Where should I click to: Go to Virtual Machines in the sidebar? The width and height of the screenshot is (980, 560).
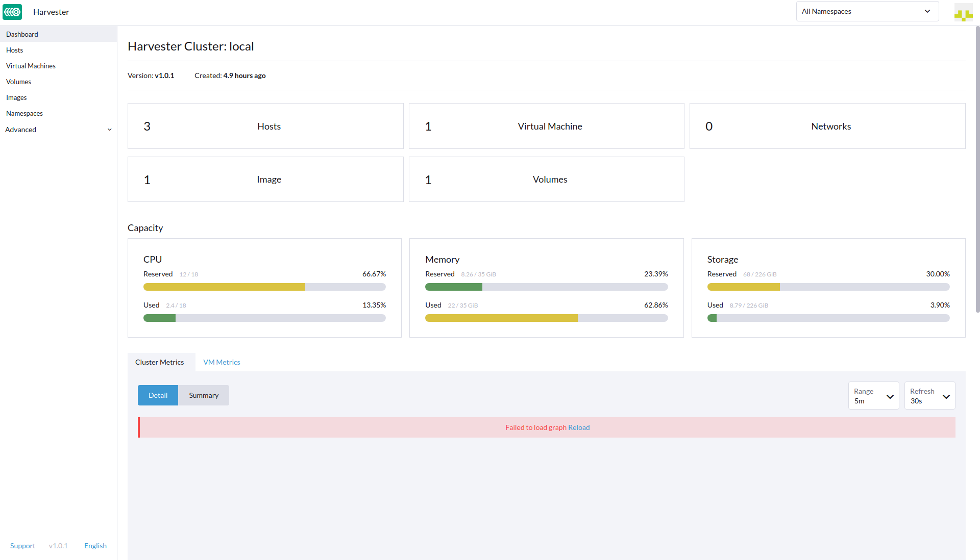click(x=31, y=66)
